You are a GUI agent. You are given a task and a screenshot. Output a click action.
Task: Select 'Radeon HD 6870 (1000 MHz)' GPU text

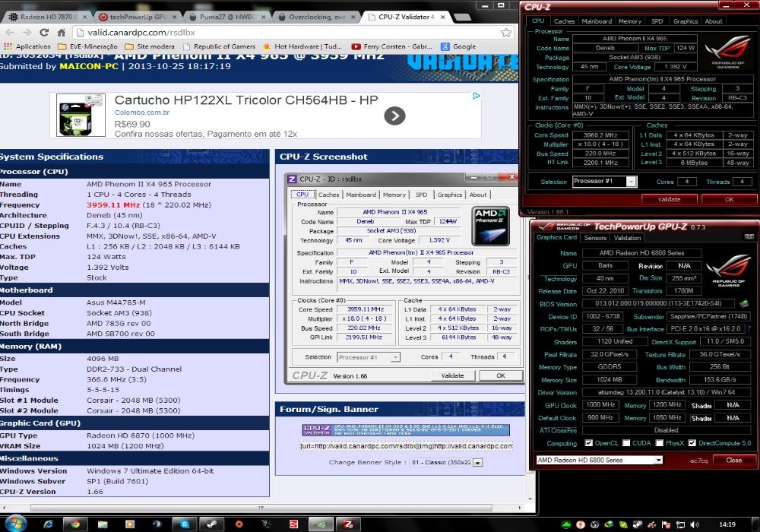pos(141,435)
